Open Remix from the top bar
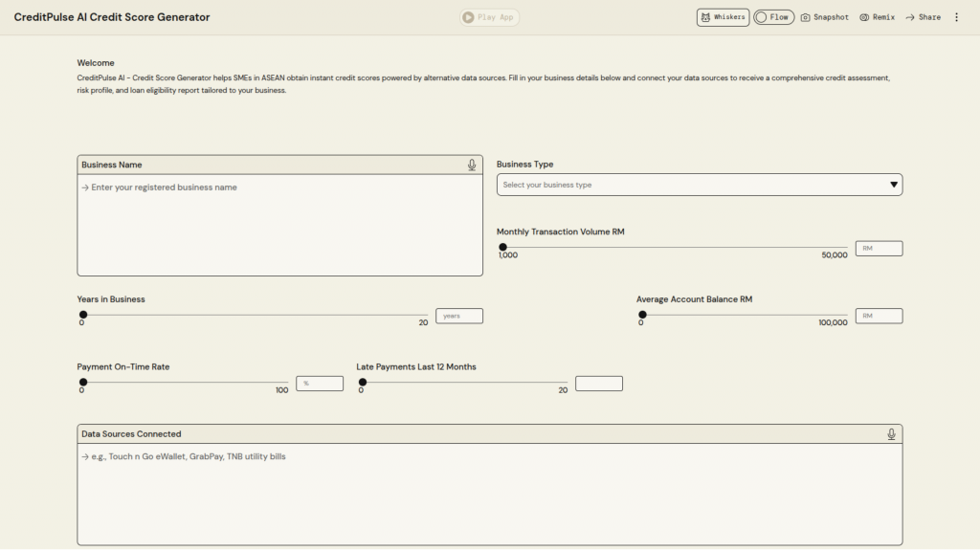The width and height of the screenshot is (980, 551). (877, 17)
